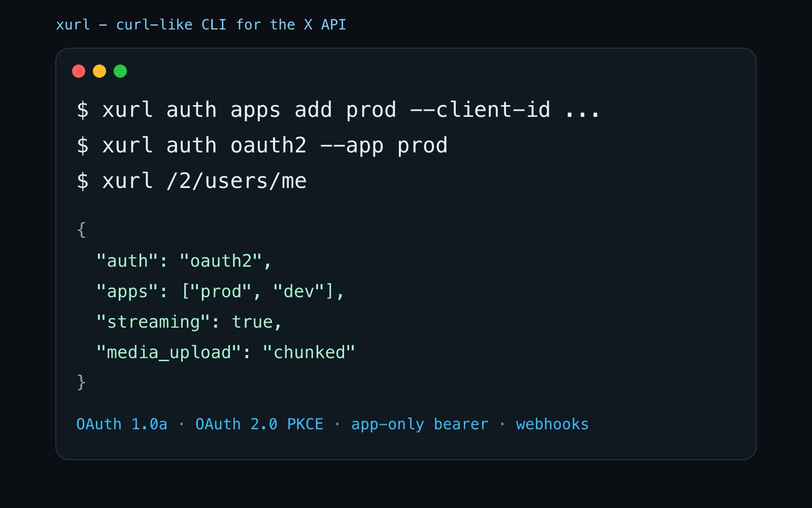Click the '"media_upload": "chunked"' JSON line

226,352
